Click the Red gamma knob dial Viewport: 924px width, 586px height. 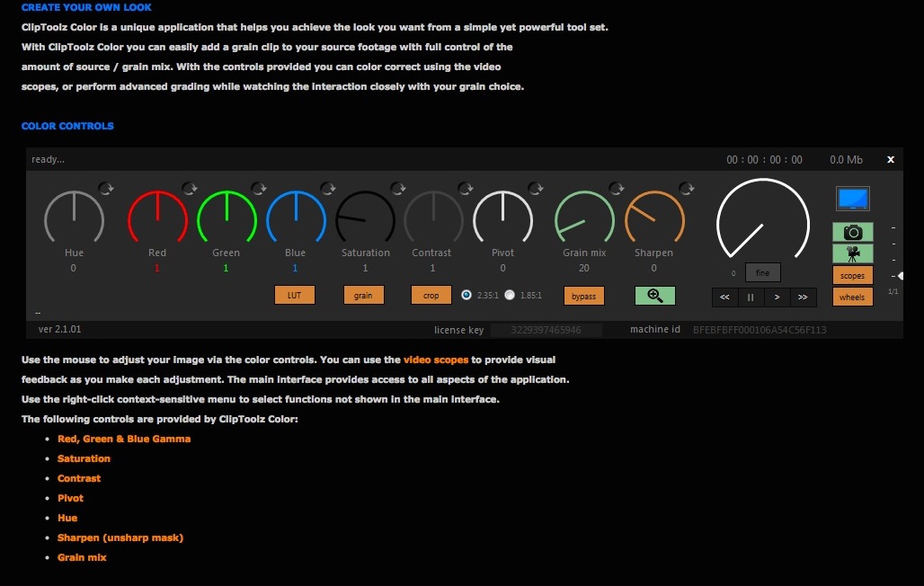point(158,217)
